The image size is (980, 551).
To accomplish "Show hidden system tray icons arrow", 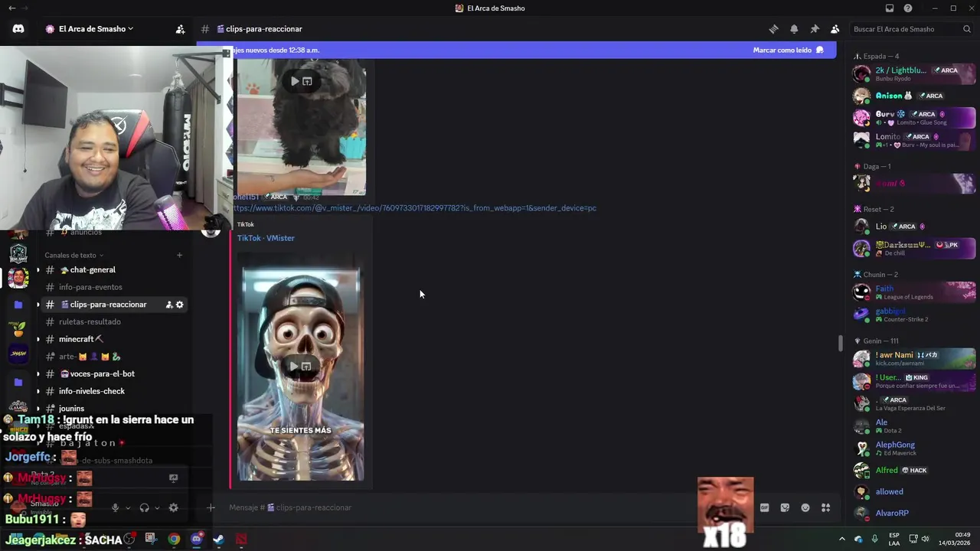I will click(842, 539).
